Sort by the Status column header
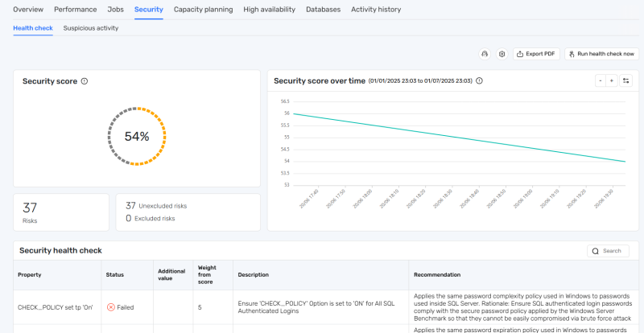This screenshot has width=644, height=333. coord(115,274)
